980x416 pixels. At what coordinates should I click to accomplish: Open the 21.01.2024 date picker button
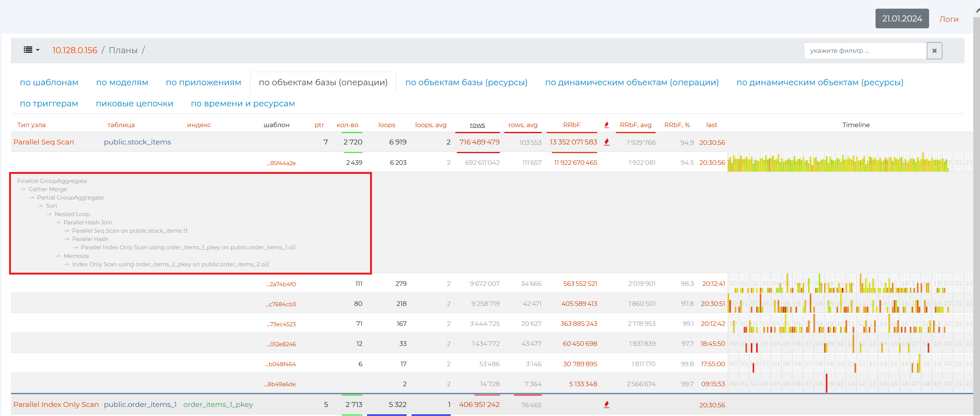[x=902, y=18]
